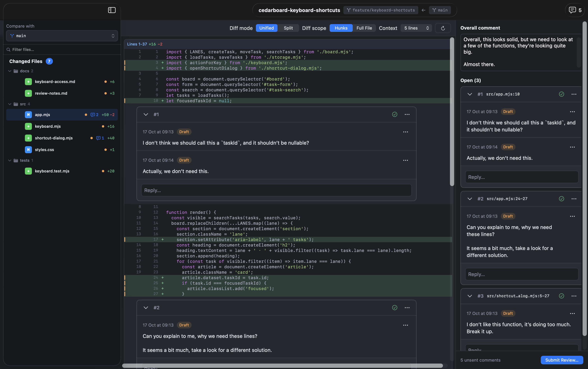The image size is (588, 369).
Task: Click Submit Review button
Action: 562,360
